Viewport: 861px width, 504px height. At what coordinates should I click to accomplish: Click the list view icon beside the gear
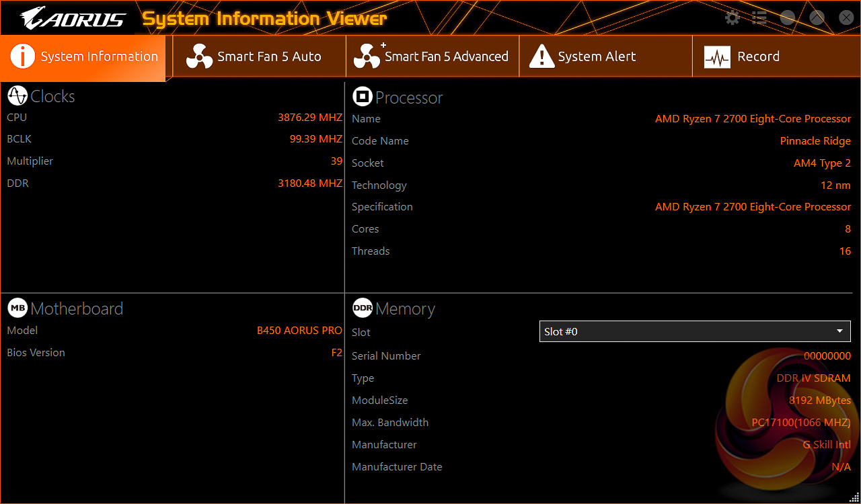(759, 18)
